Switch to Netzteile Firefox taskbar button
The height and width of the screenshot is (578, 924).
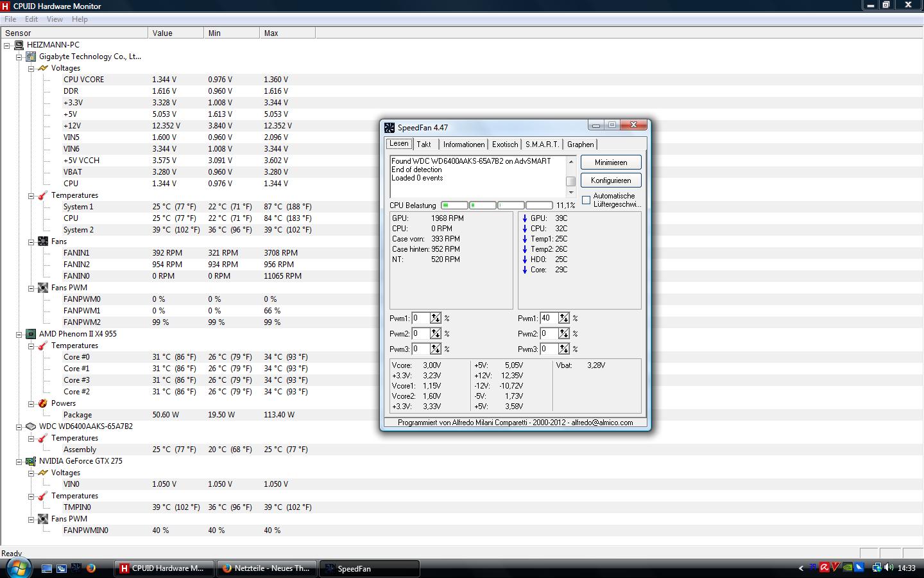click(266, 568)
